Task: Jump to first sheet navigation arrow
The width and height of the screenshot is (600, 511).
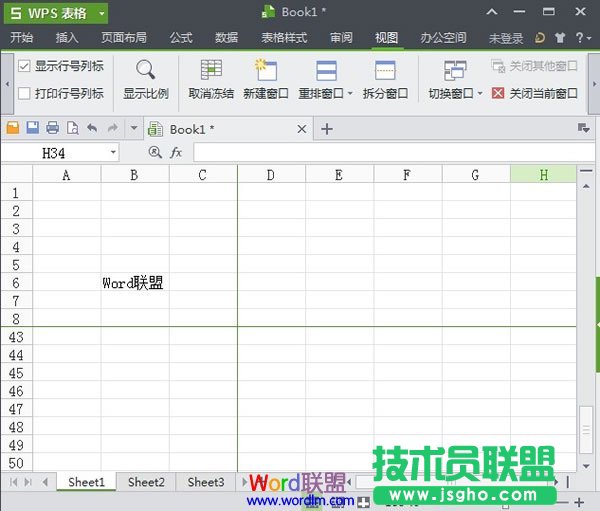Action: [x=13, y=482]
